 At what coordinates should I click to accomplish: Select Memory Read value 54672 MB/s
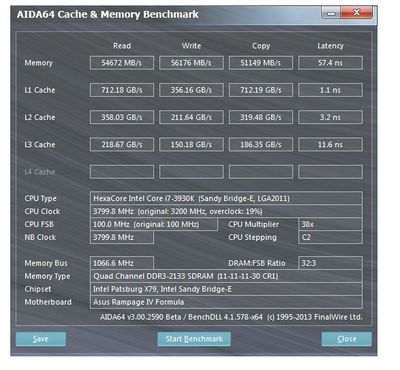(122, 63)
